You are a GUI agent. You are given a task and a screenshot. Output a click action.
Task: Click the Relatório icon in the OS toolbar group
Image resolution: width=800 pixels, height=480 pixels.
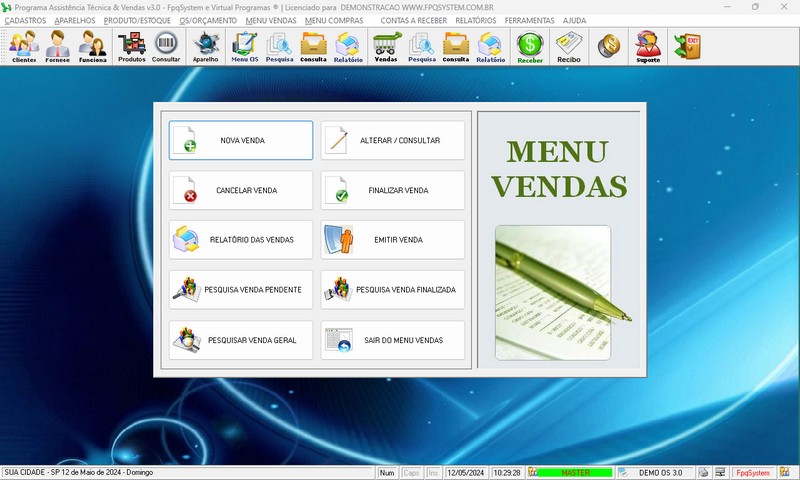tap(348, 46)
